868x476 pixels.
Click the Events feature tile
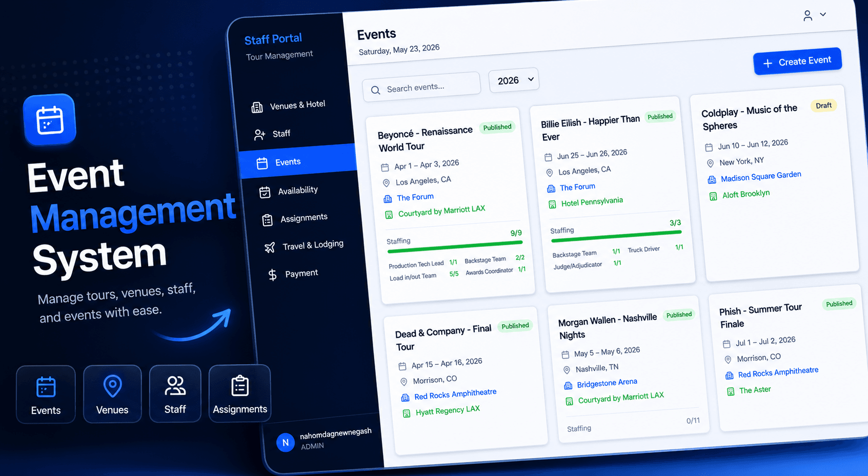46,394
